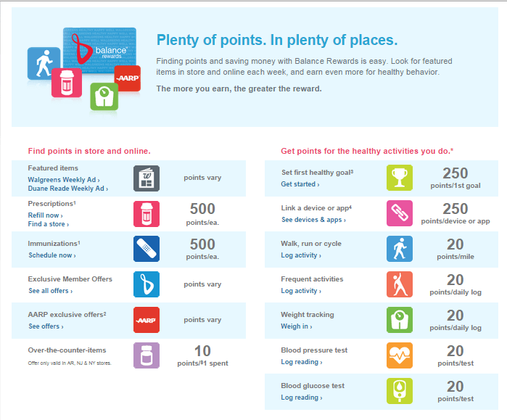Click the yellow-green trophy goal icon
This screenshot has width=507, height=420.
pos(400,178)
